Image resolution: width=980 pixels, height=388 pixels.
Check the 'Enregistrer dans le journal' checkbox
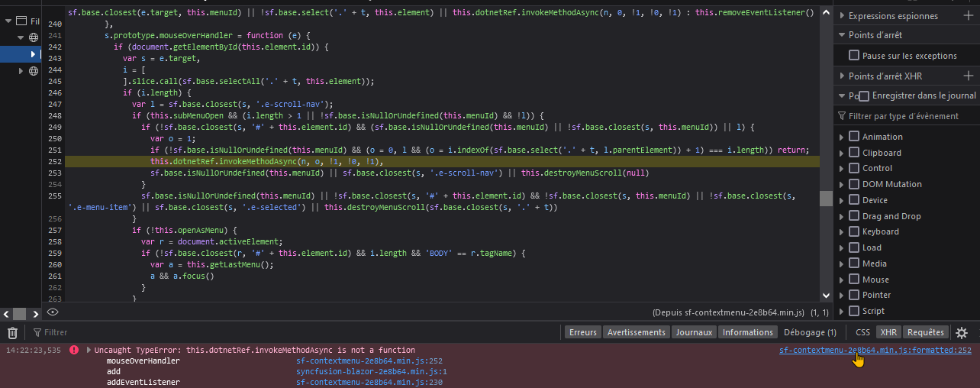coord(865,95)
